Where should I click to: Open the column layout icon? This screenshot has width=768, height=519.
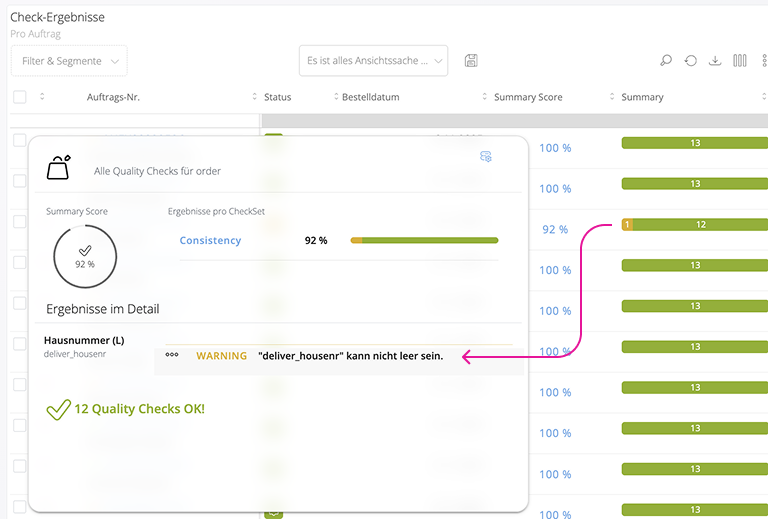(740, 61)
